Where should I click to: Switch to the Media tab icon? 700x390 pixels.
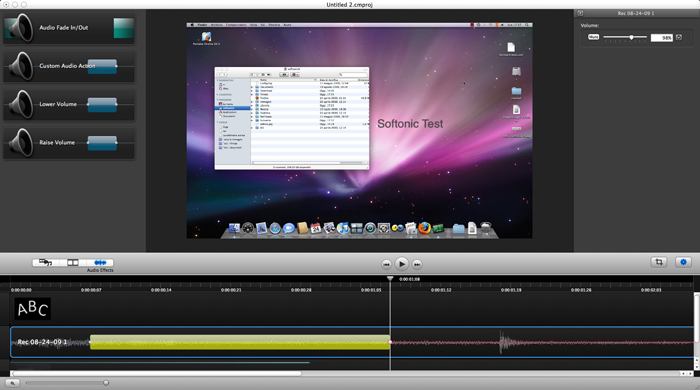coord(46,262)
